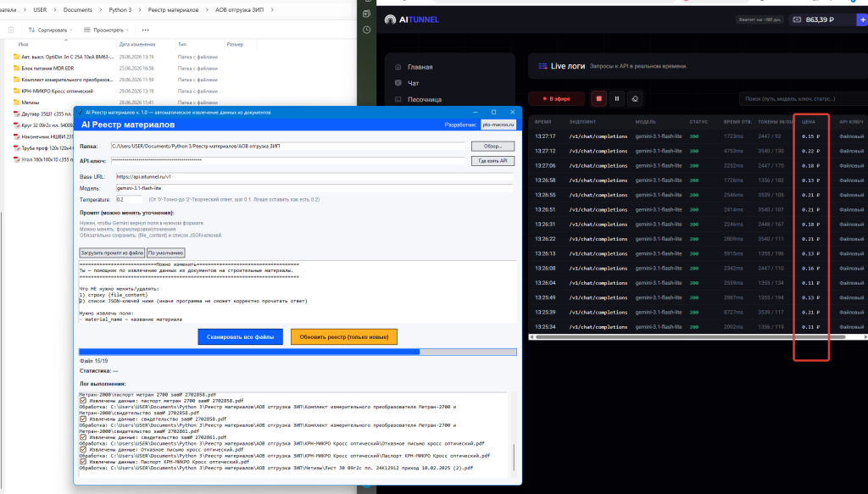Expand the chevron after Python 3 in breadcrumb
Screen dimensions: 868x494
[140, 9]
